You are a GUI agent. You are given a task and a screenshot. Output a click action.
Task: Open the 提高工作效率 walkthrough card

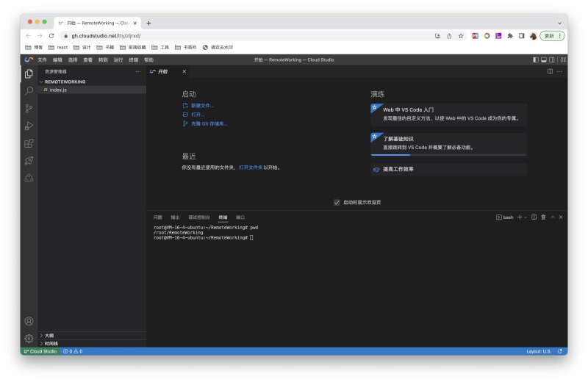(x=448, y=170)
